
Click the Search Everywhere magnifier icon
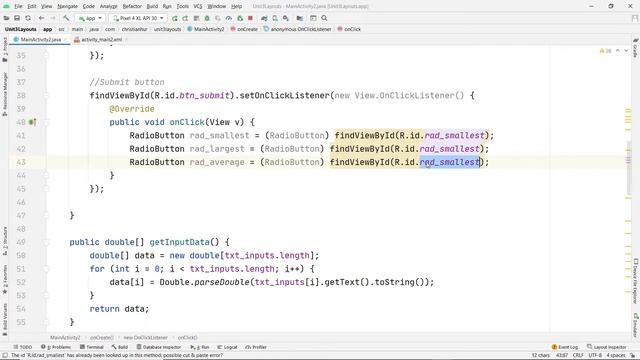pos(324,18)
